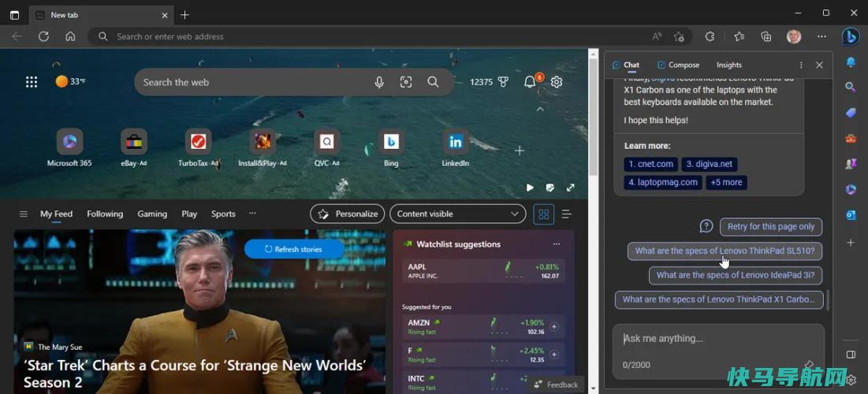Start voice search microphone icon
The image size is (868, 394).
[379, 82]
